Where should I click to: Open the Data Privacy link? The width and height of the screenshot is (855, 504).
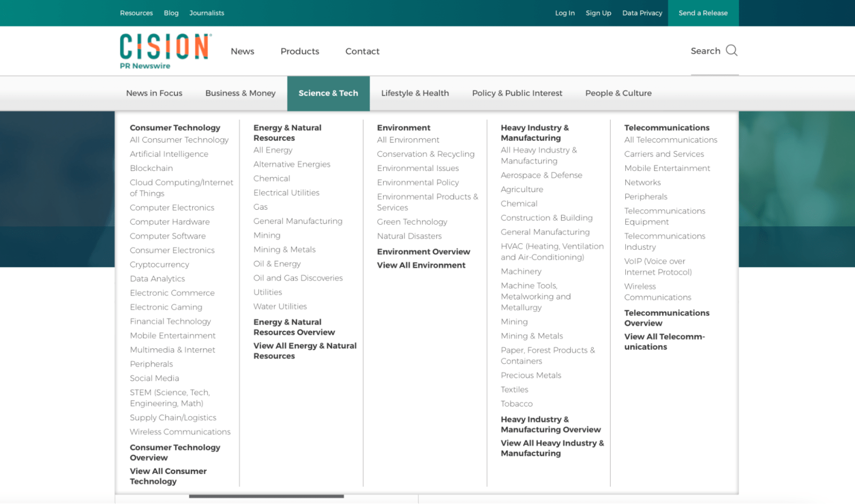coord(642,13)
